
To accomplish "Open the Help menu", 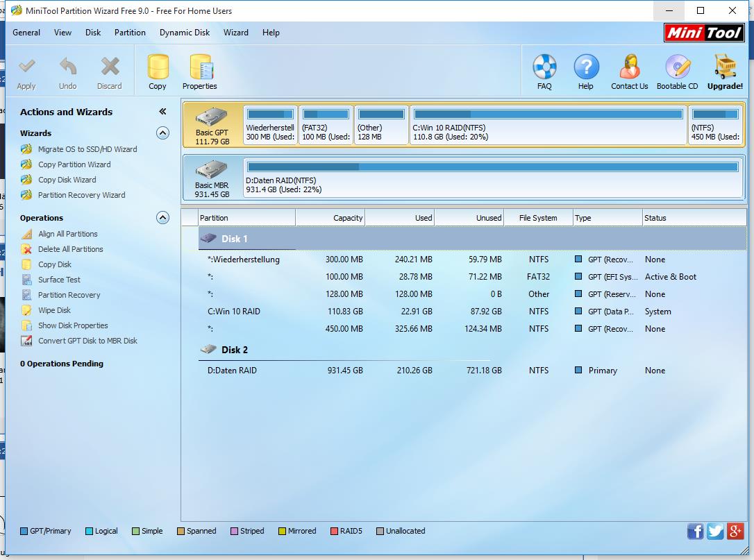I will click(271, 33).
